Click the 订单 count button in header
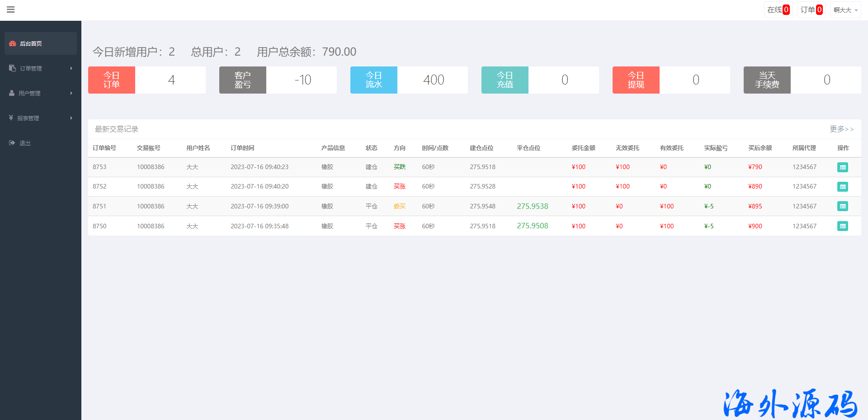The image size is (868, 420). pyautogui.click(x=811, y=10)
